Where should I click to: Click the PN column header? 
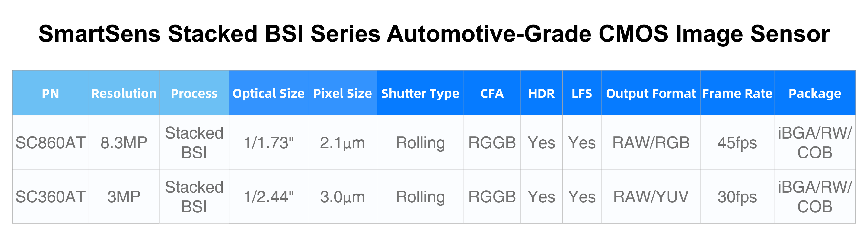pos(51,93)
